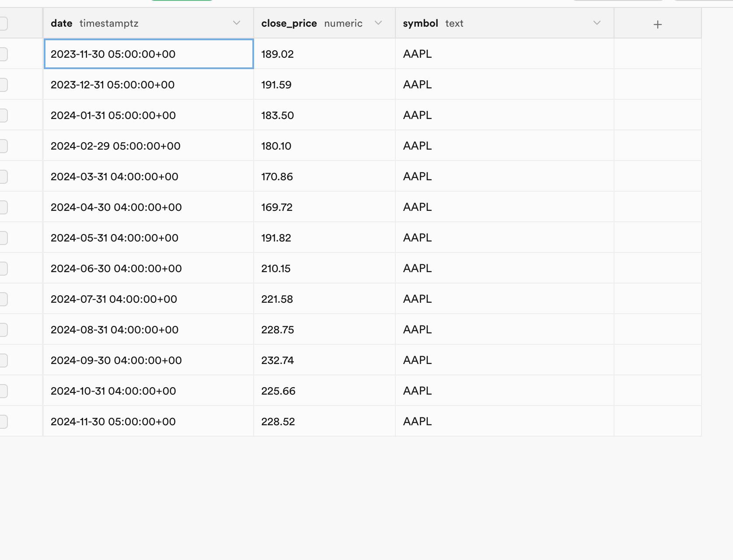Select the 2024-05-31 date cell
This screenshot has width=733, height=560.
(148, 238)
